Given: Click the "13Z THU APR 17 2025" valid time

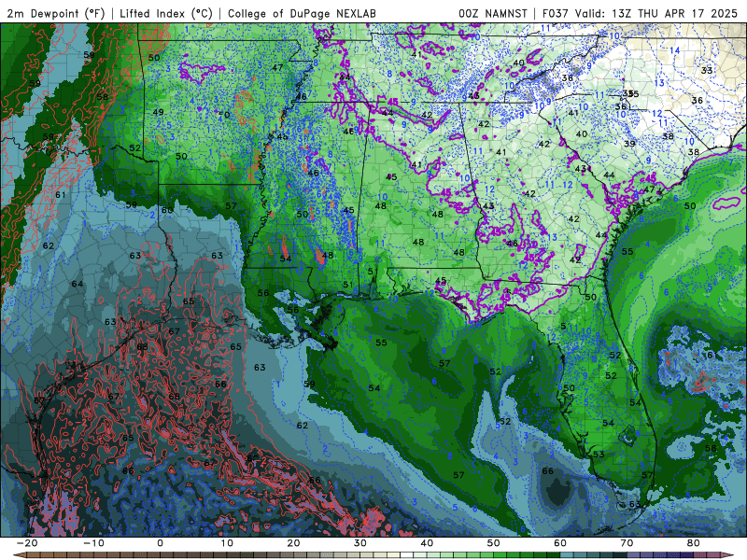Looking at the screenshot, I should tap(674, 13).
